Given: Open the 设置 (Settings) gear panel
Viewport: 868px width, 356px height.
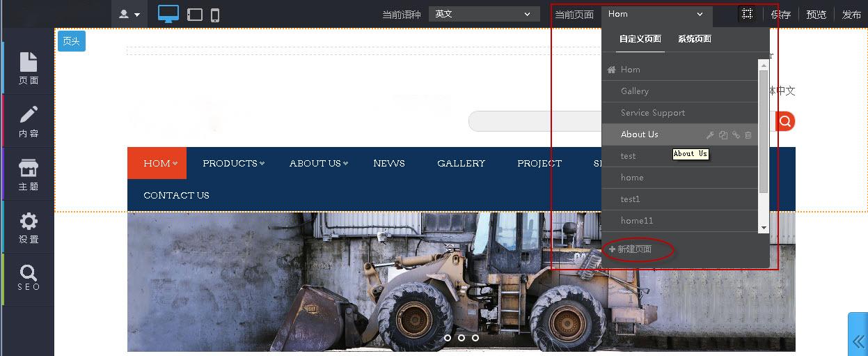Looking at the screenshot, I should pos(28,227).
